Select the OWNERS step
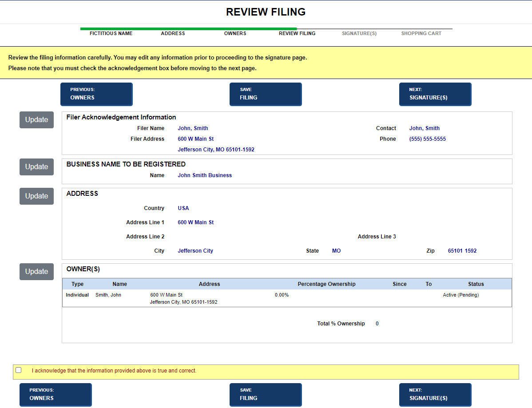This screenshot has height=408, width=532. [235, 33]
